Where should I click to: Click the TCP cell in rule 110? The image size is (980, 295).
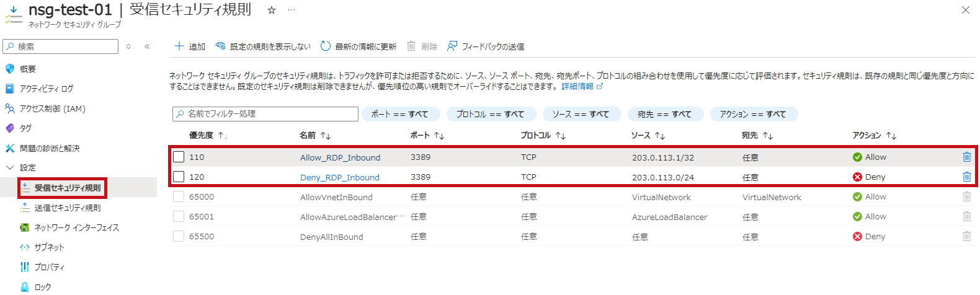[x=528, y=157]
